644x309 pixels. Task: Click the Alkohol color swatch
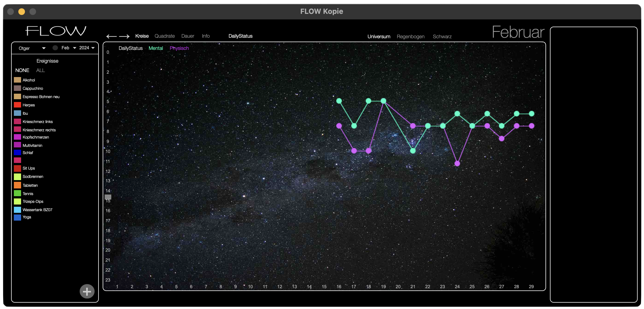pos(17,80)
